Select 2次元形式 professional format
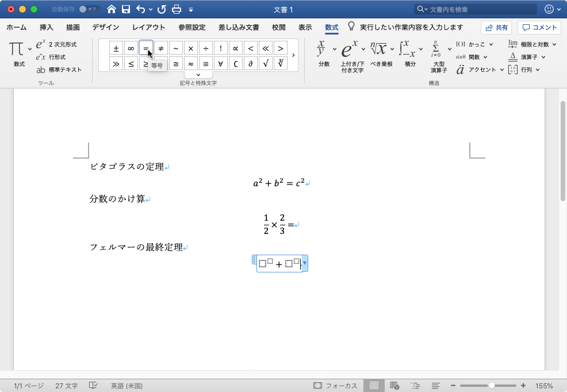The image size is (567, 392). (56, 44)
